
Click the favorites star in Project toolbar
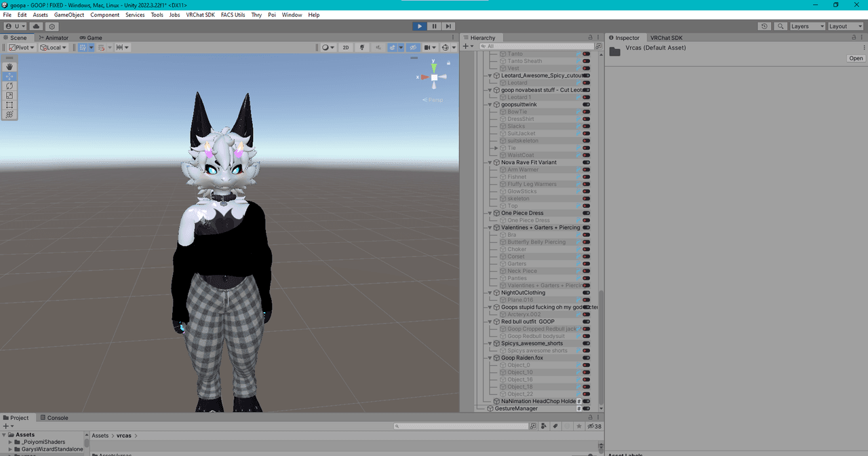578,426
